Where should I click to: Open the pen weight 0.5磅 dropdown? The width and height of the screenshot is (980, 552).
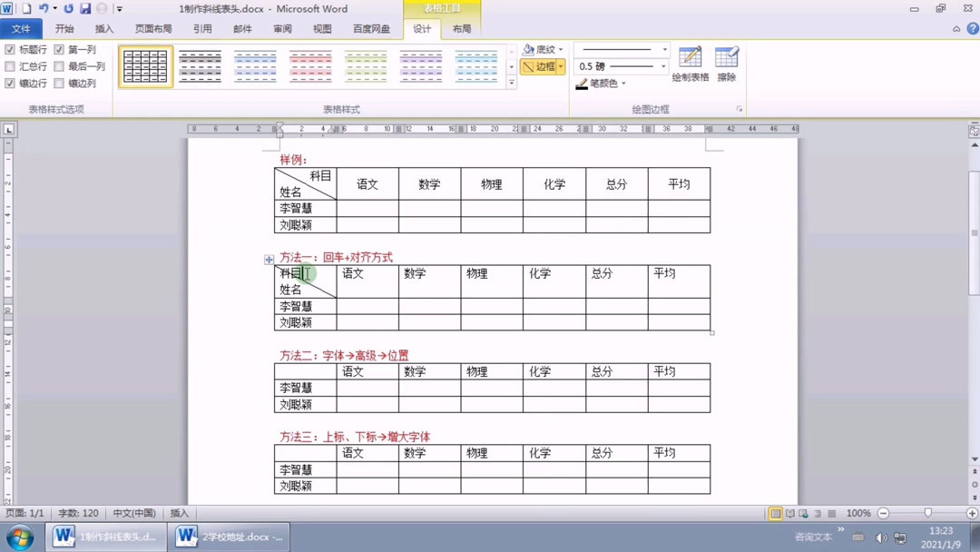(664, 65)
